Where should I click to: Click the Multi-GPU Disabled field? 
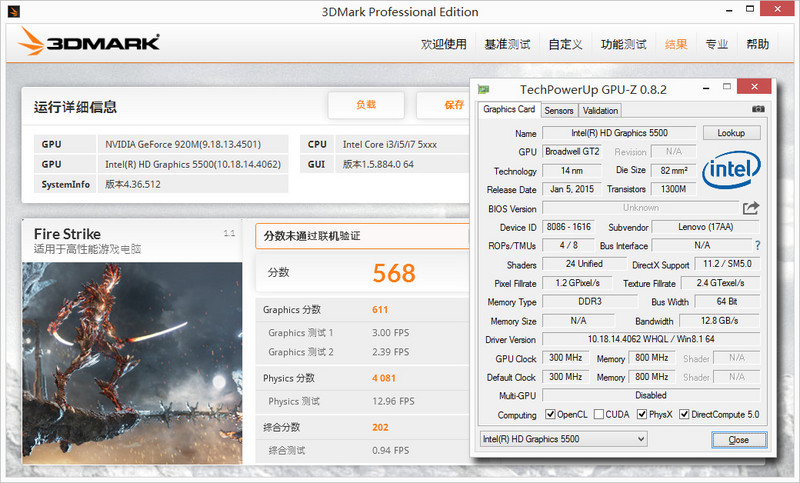[651, 395]
